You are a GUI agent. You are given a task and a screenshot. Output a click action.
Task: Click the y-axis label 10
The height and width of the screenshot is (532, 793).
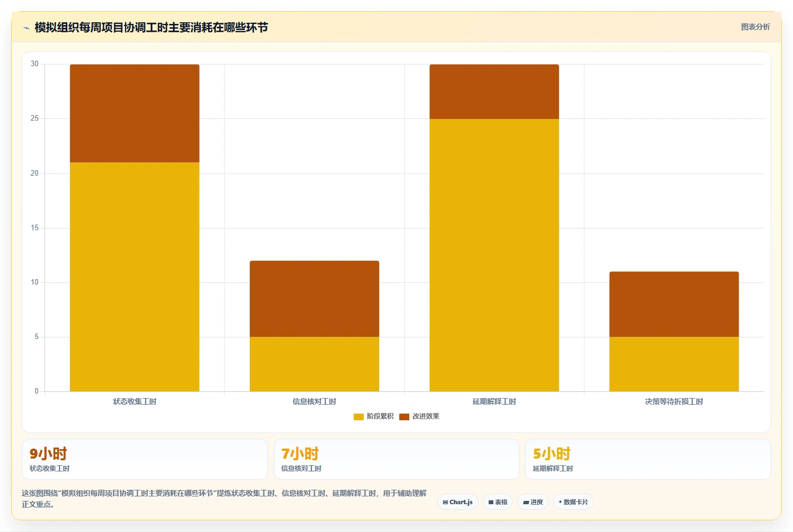(34, 282)
